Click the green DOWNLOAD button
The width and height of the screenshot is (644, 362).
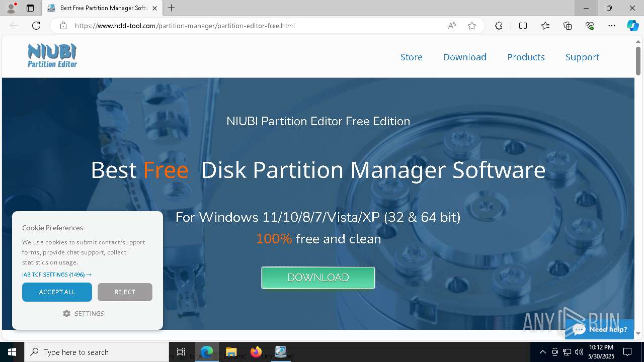[x=318, y=278]
